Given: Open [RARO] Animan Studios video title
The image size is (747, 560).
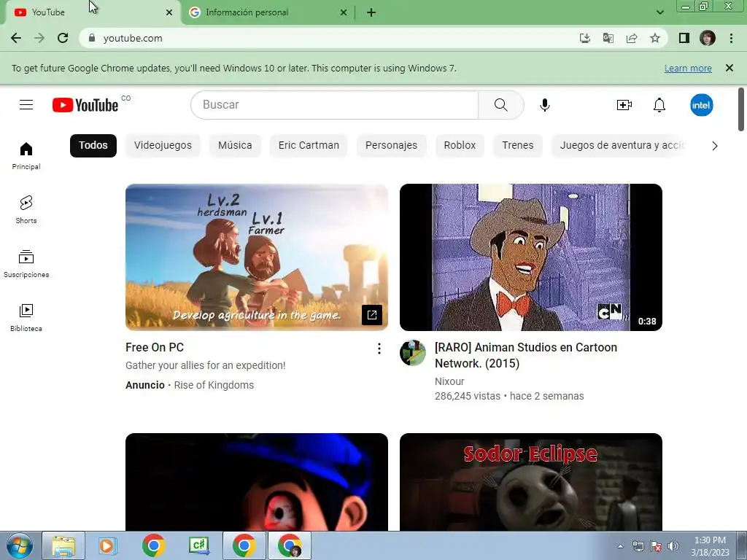Looking at the screenshot, I should click(526, 355).
